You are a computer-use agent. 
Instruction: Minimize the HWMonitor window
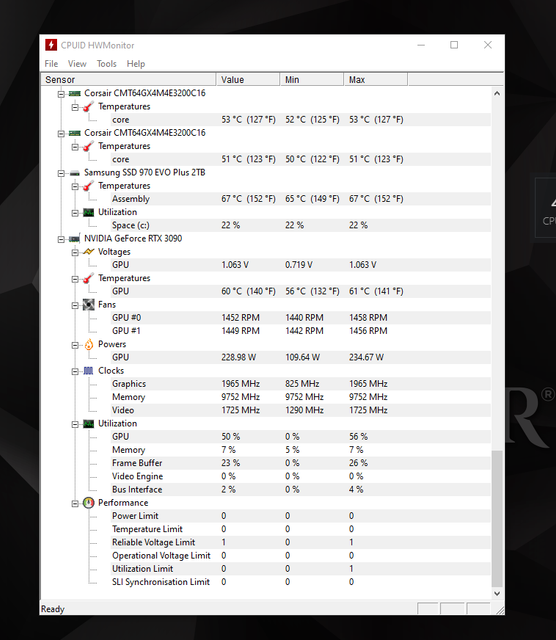421,45
